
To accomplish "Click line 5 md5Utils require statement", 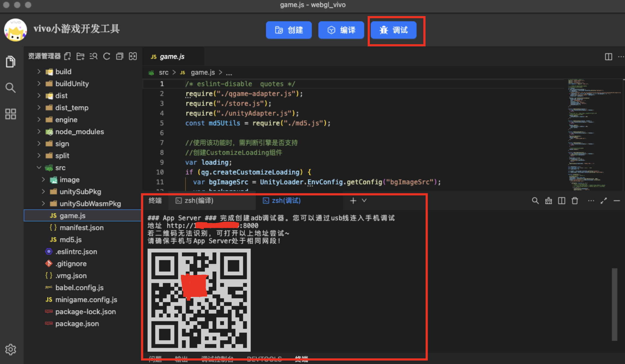I will click(x=258, y=123).
